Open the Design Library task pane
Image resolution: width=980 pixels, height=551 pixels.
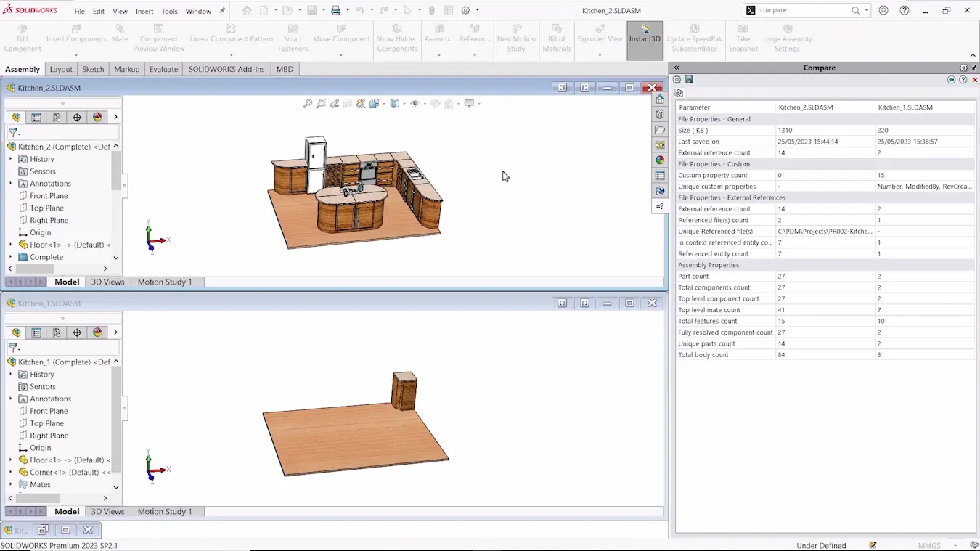[660, 115]
